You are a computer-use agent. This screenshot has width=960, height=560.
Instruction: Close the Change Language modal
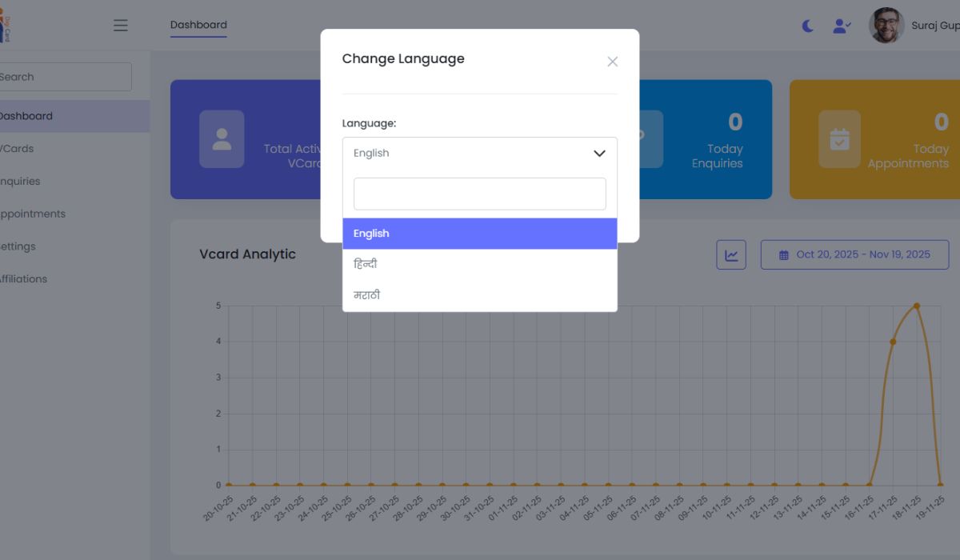click(612, 62)
